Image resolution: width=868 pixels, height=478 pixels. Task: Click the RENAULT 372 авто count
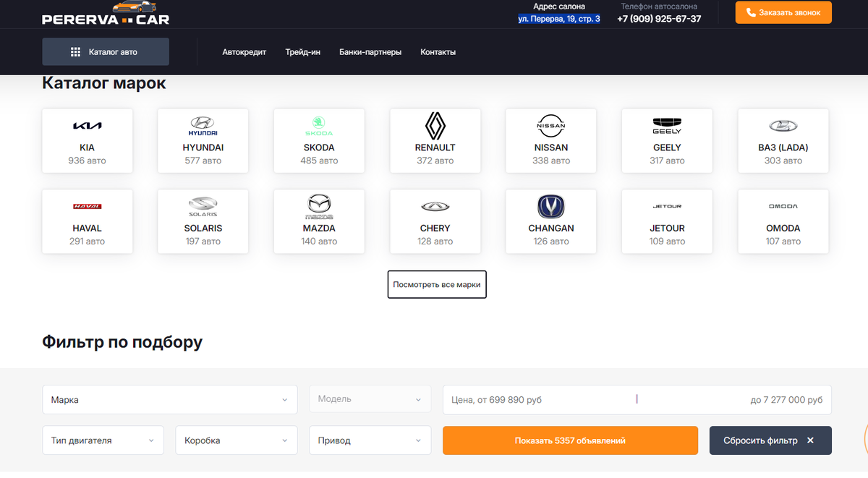pyautogui.click(x=435, y=161)
